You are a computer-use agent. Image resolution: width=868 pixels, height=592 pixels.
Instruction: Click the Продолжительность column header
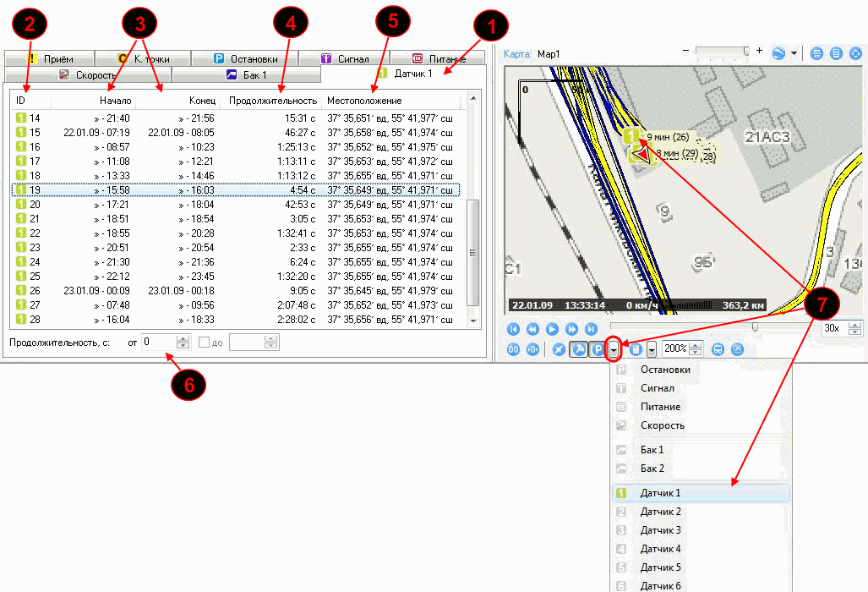[x=273, y=101]
